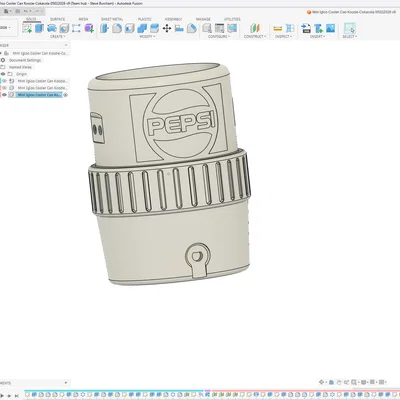Open the INSERT dropdown menu
This screenshot has height=400, width=400.
318,36
